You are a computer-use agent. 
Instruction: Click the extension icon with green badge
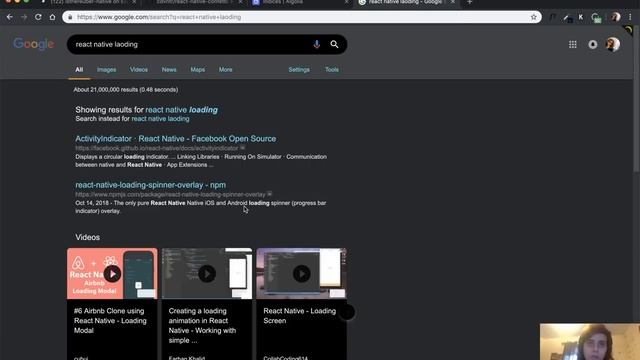coord(596,18)
